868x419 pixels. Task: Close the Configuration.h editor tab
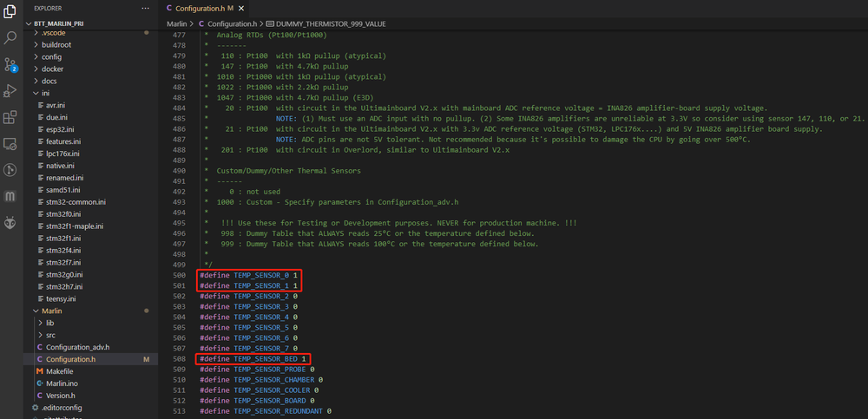[x=241, y=8]
